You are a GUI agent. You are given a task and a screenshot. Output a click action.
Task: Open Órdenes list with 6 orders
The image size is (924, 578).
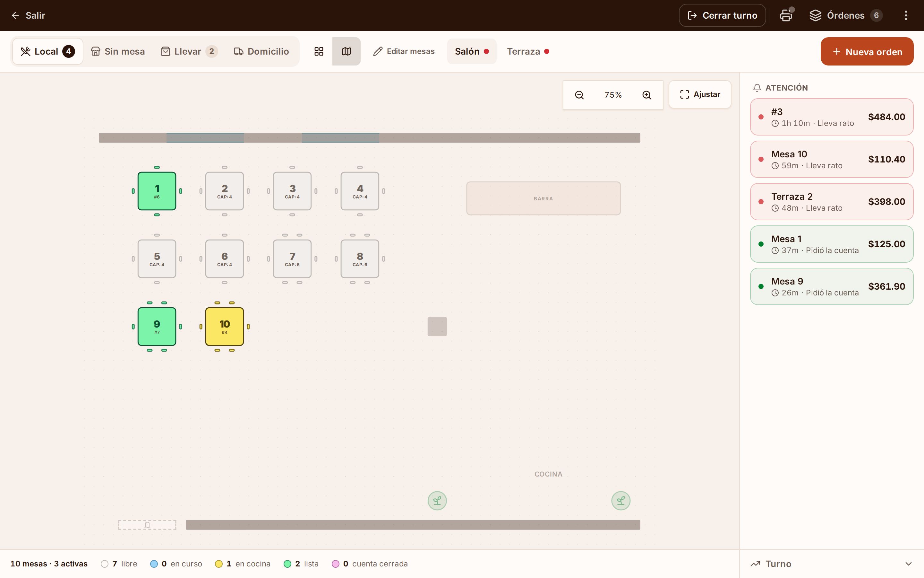pos(846,15)
